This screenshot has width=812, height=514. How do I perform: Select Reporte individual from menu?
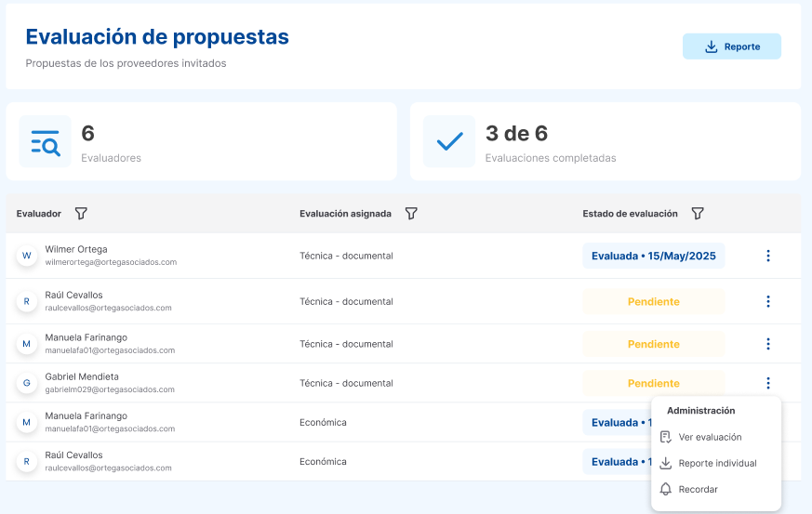[717, 463]
